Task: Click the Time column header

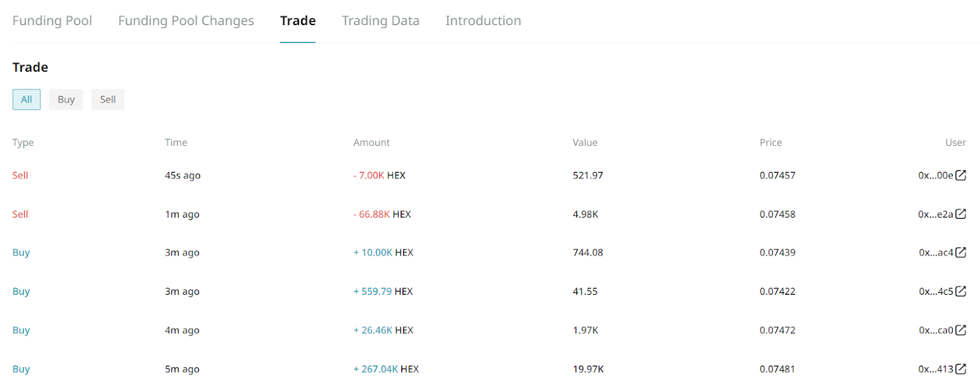Action: (176, 142)
